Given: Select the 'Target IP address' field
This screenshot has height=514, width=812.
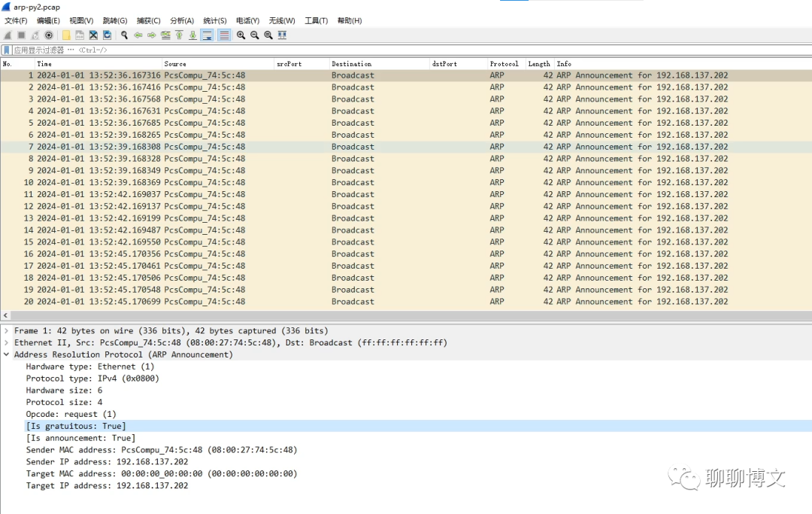Looking at the screenshot, I should click(x=108, y=485).
